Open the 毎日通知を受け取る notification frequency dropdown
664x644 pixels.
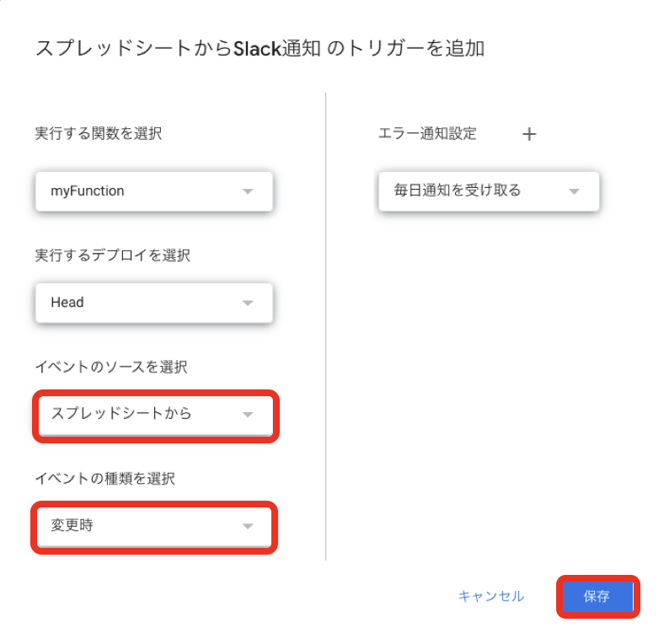coord(489,191)
